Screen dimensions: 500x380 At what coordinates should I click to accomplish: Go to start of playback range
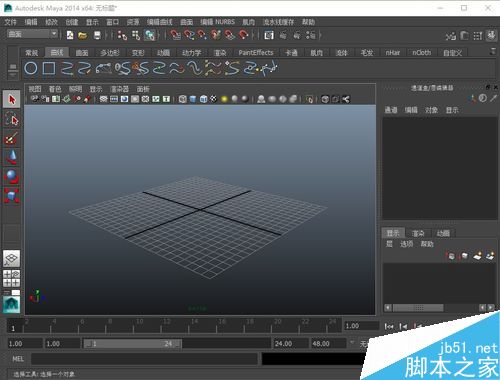click(x=389, y=326)
